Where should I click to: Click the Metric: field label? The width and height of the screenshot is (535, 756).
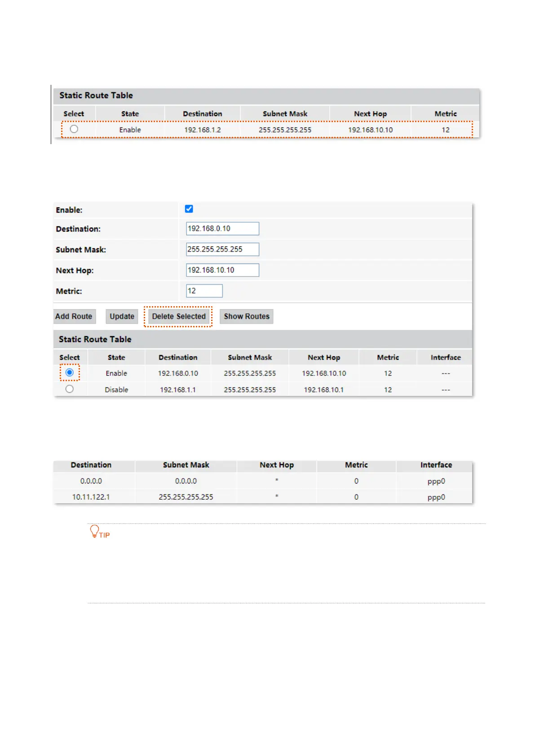pos(69,291)
